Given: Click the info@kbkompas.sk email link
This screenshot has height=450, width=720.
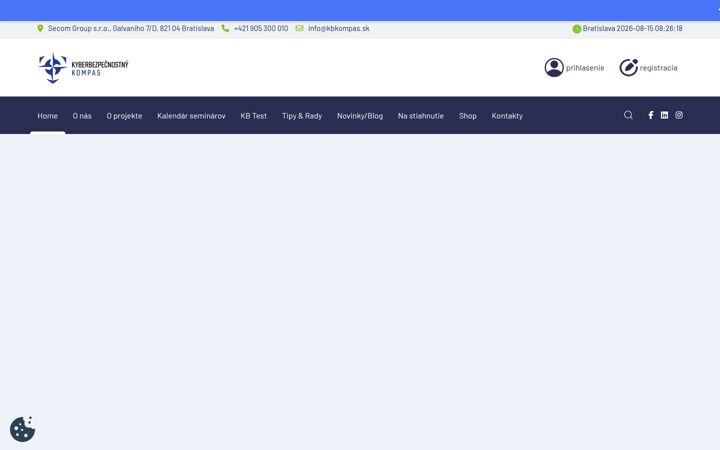Looking at the screenshot, I should (x=339, y=28).
